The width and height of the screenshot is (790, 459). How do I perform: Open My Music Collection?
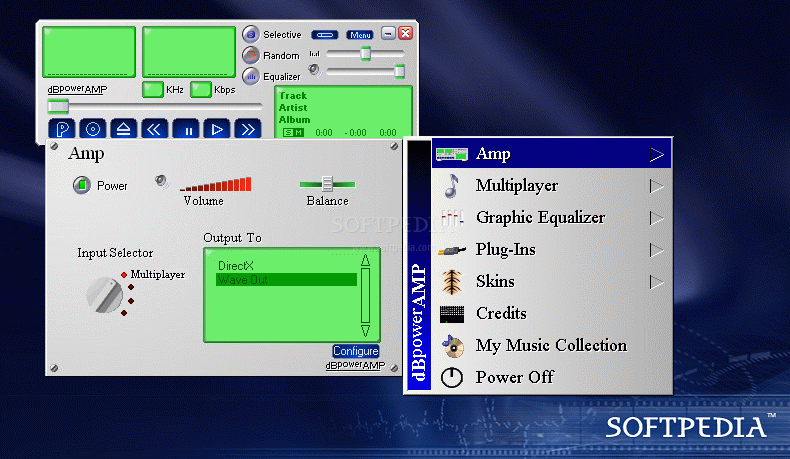[x=552, y=345]
